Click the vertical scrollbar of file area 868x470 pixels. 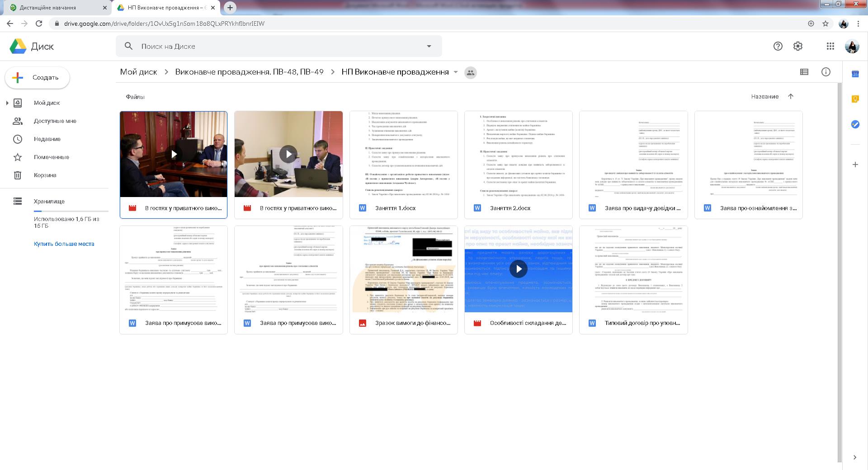(840, 273)
